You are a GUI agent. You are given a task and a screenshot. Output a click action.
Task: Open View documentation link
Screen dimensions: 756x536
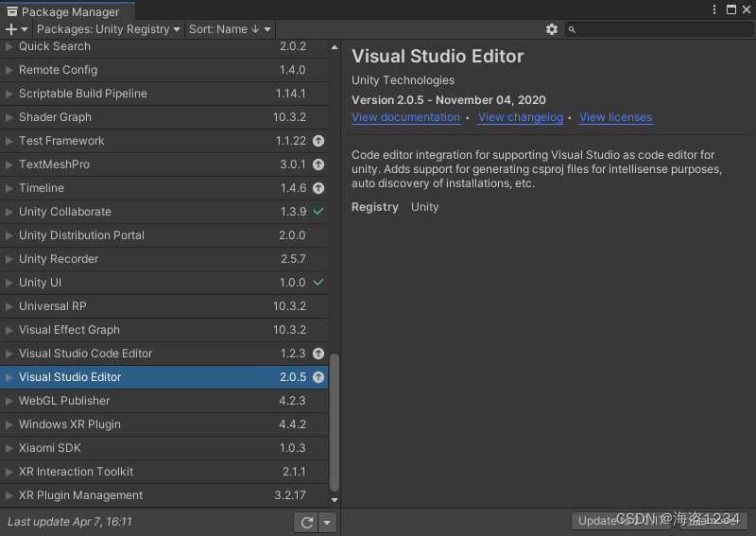pos(405,117)
